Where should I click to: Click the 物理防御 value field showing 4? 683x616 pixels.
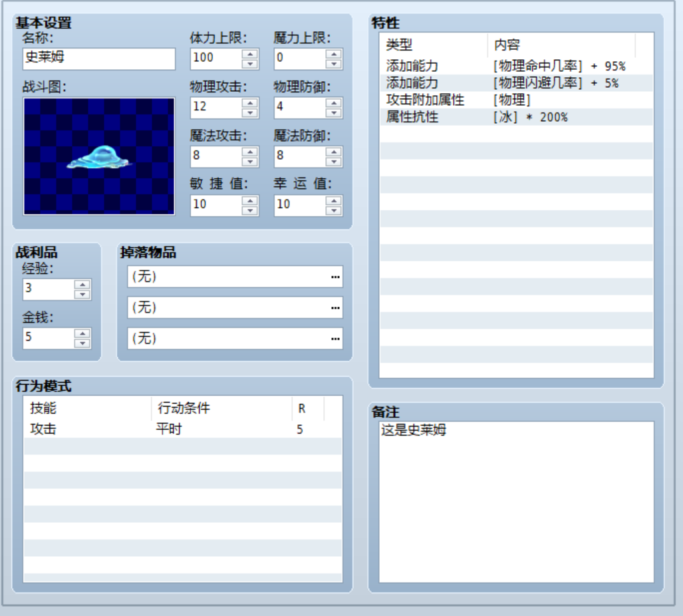click(x=300, y=108)
